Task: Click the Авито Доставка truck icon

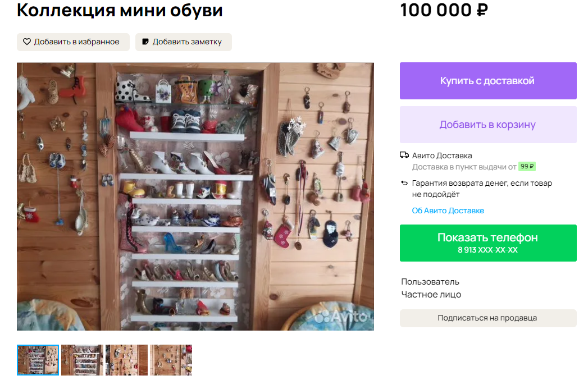Action: click(x=404, y=155)
